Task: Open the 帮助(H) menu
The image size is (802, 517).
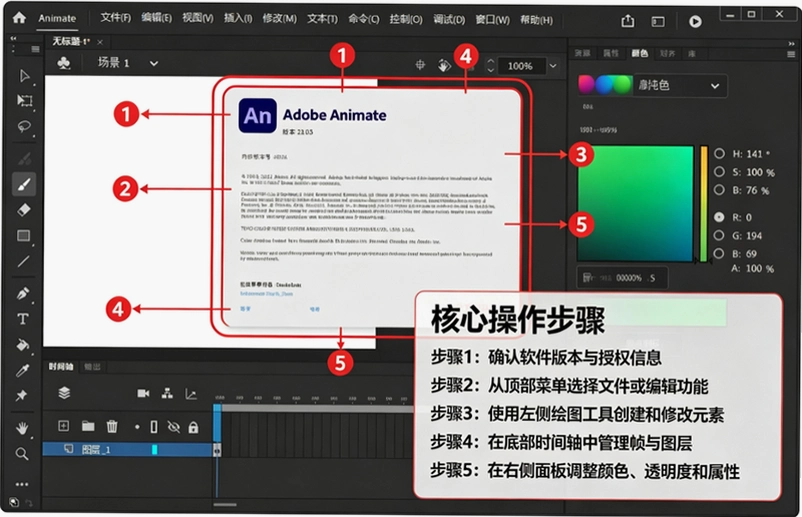Action: 536,20
